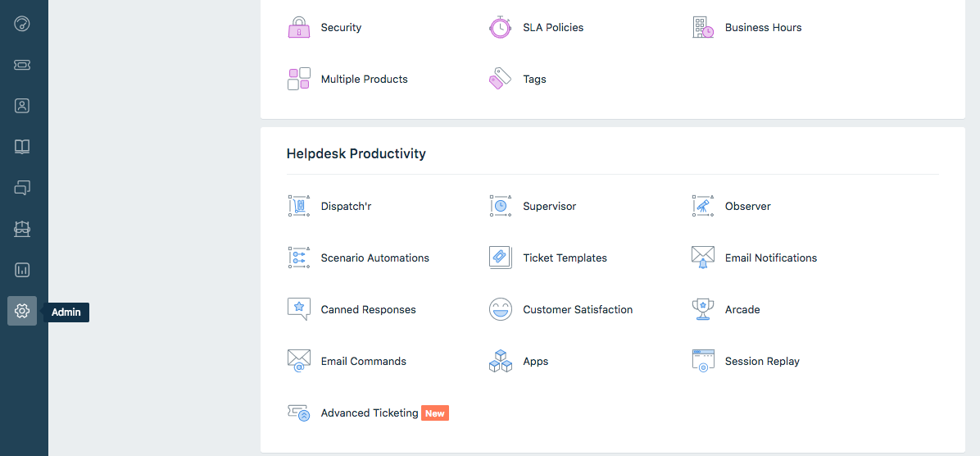Screen dimensions: 980x456
Task: Open Advanced Ticketing marked New
Action: 370,413
